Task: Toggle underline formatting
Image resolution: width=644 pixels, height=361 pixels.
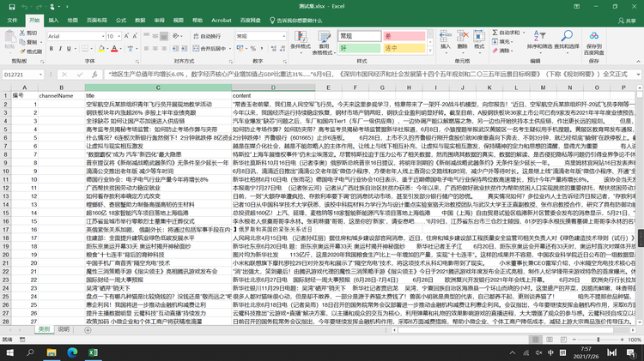Action: coord(69,48)
